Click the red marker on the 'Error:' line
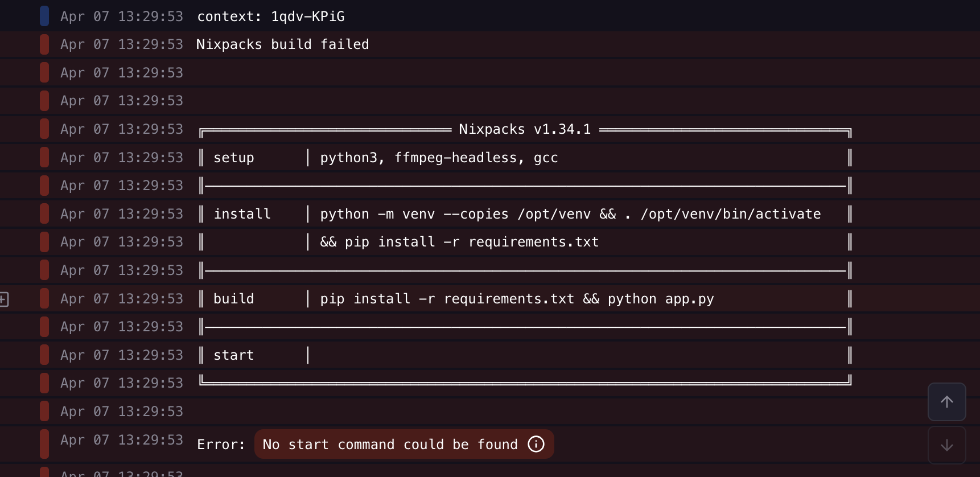980x477 pixels. (44, 444)
